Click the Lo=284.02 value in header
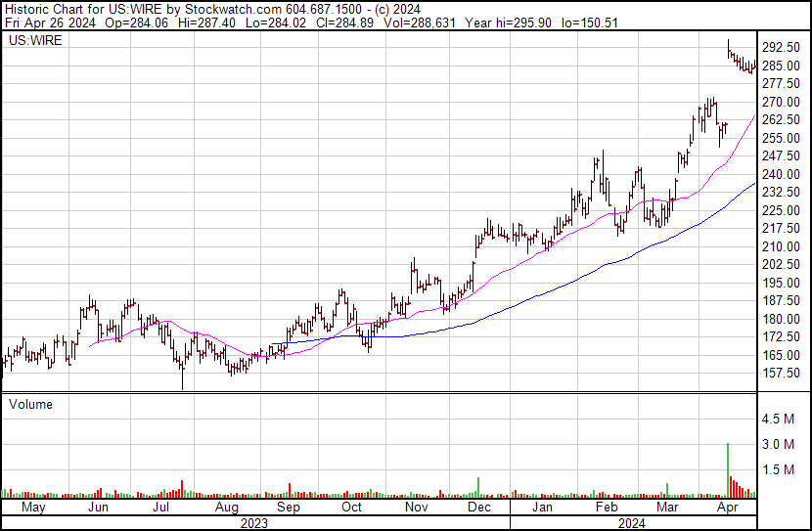The image size is (812, 531). (x=275, y=22)
